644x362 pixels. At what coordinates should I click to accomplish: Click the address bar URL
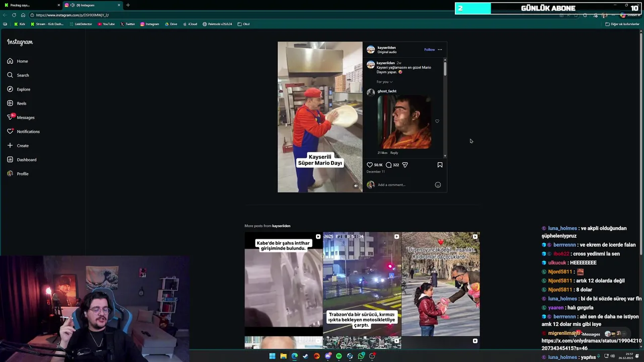[x=72, y=15]
